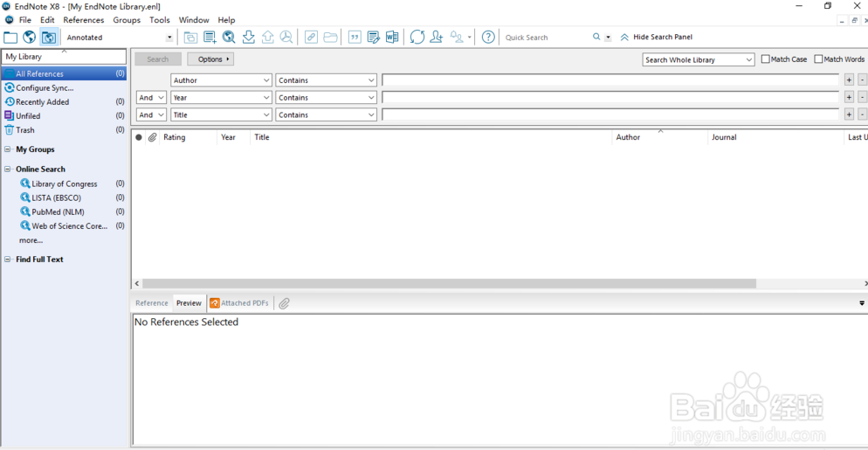Click the Insert Citation quote icon
The width and height of the screenshot is (868, 450).
point(355,38)
